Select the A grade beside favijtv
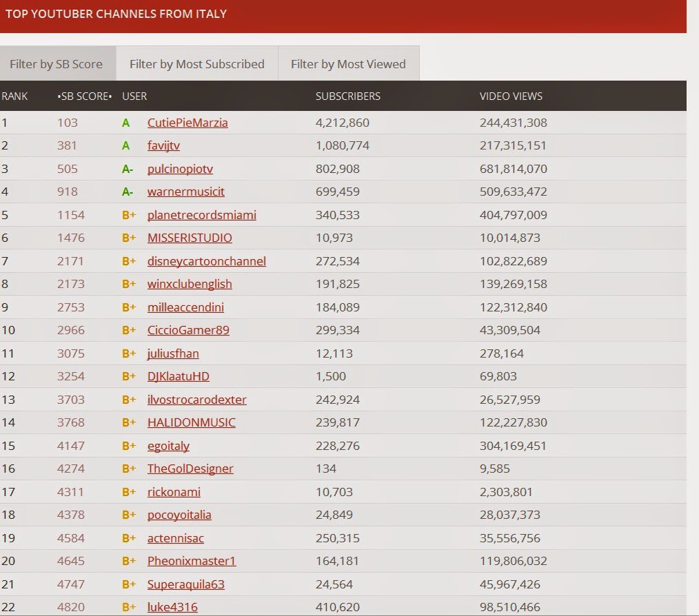The width and height of the screenshot is (699, 616). click(125, 146)
